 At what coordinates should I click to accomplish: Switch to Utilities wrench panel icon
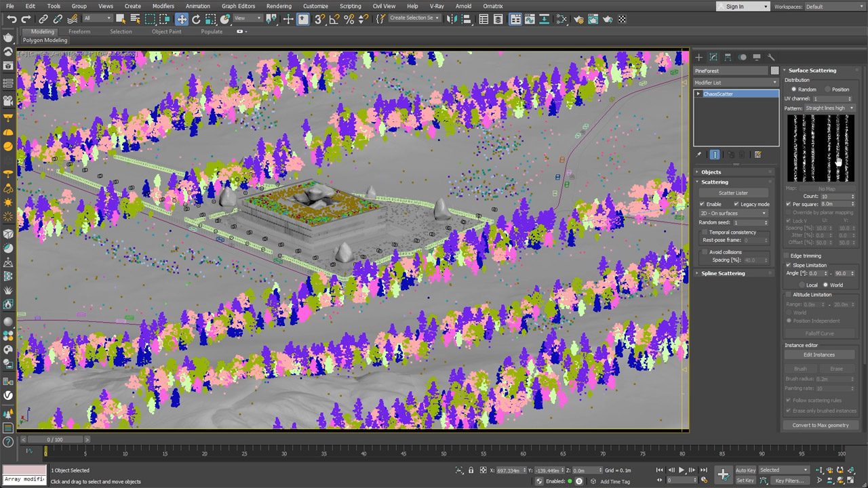pos(771,57)
